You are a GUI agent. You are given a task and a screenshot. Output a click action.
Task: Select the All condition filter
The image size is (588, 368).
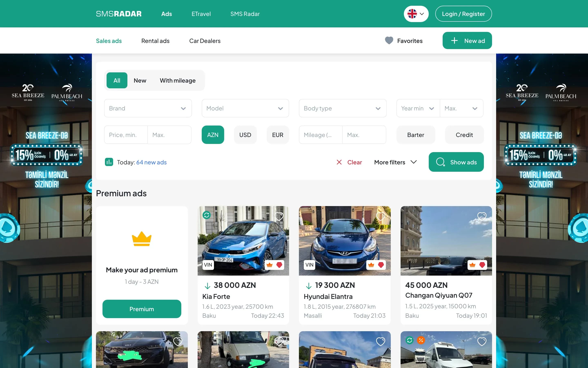(117, 80)
